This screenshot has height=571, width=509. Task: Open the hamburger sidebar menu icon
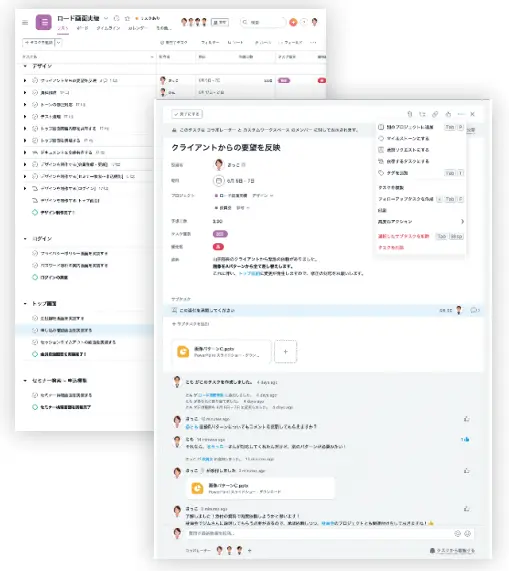(x=25, y=23)
